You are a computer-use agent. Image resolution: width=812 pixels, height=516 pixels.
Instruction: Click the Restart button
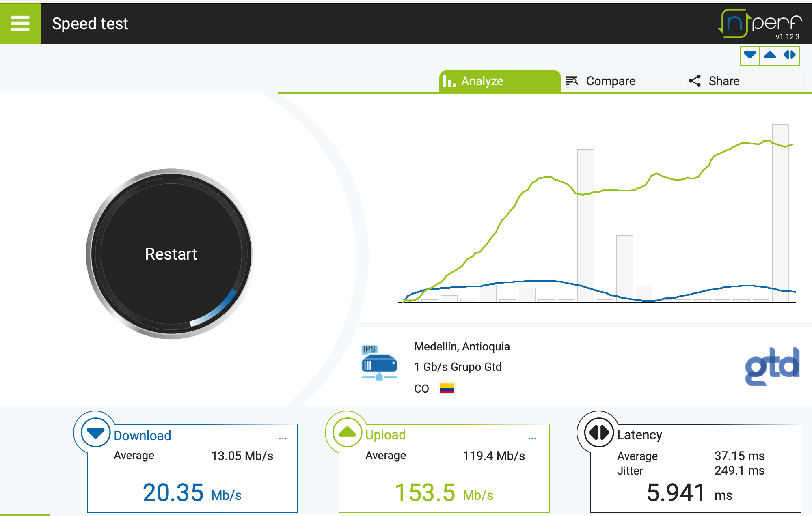pos(171,254)
